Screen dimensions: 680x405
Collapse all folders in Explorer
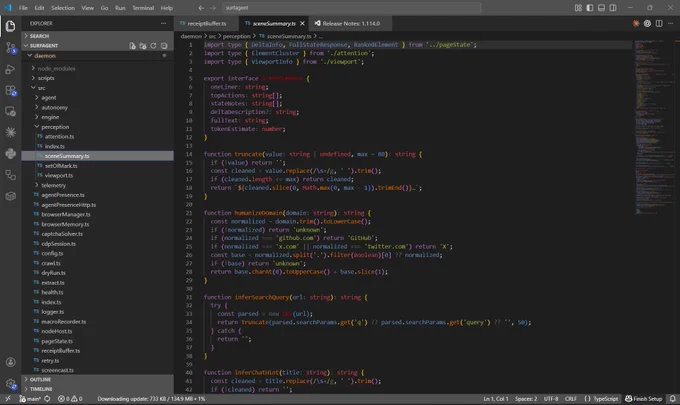pos(164,46)
